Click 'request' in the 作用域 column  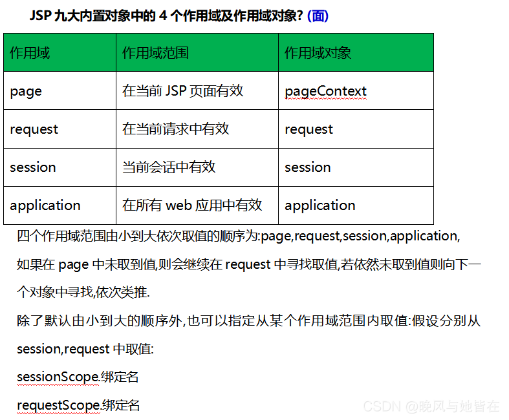point(60,129)
